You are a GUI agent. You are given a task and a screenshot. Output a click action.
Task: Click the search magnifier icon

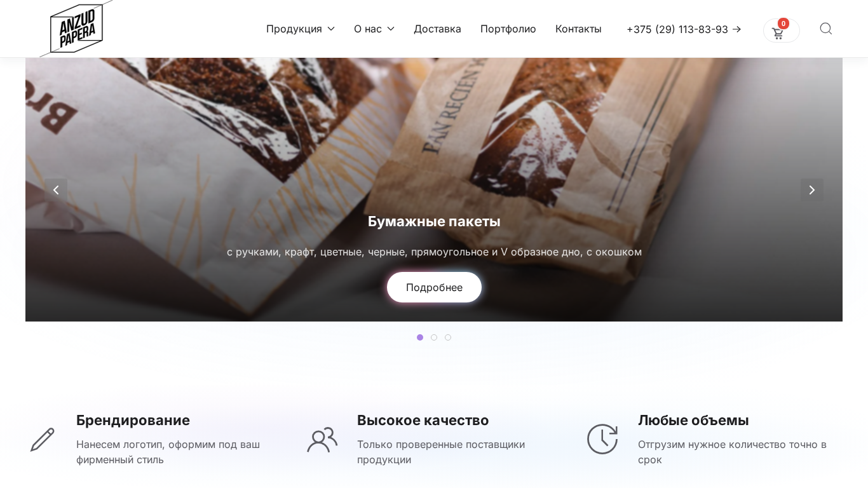point(825,29)
